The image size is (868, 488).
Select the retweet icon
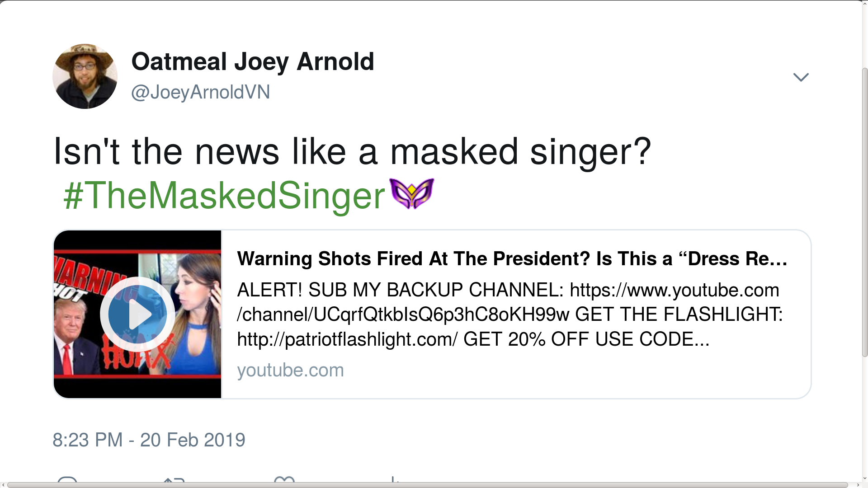tap(173, 483)
